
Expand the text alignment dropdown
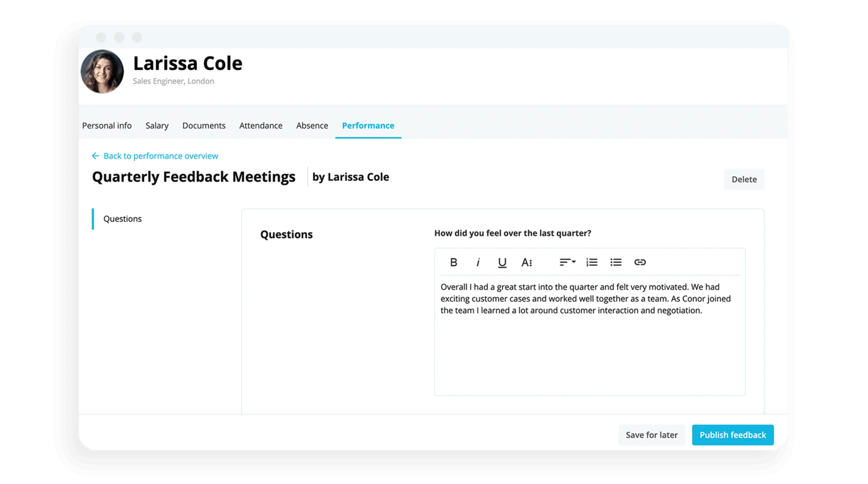567,262
